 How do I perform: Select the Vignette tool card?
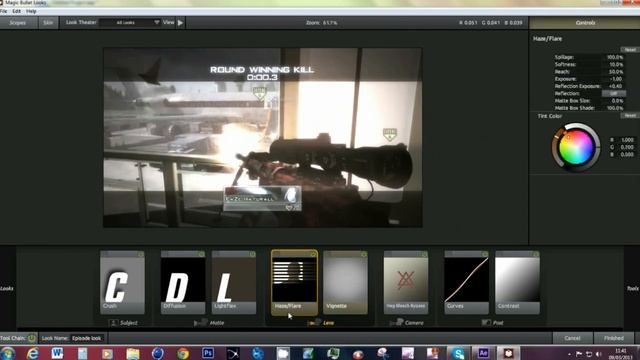click(345, 282)
